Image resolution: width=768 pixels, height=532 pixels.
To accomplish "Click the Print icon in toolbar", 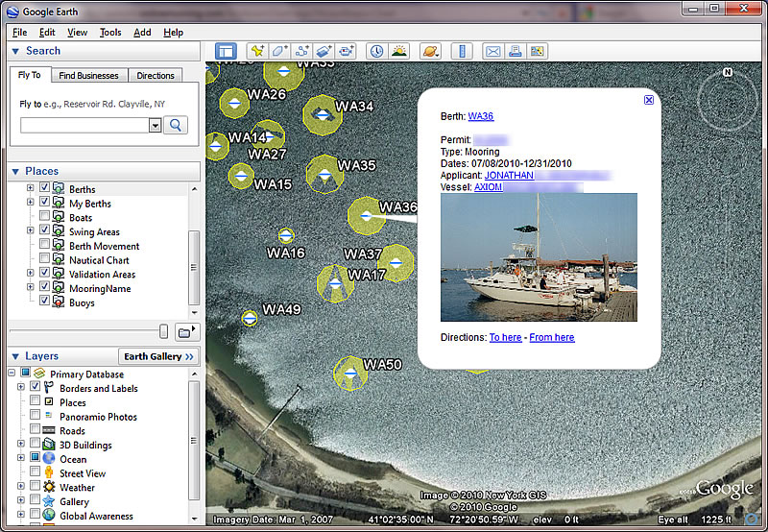I will pos(515,51).
